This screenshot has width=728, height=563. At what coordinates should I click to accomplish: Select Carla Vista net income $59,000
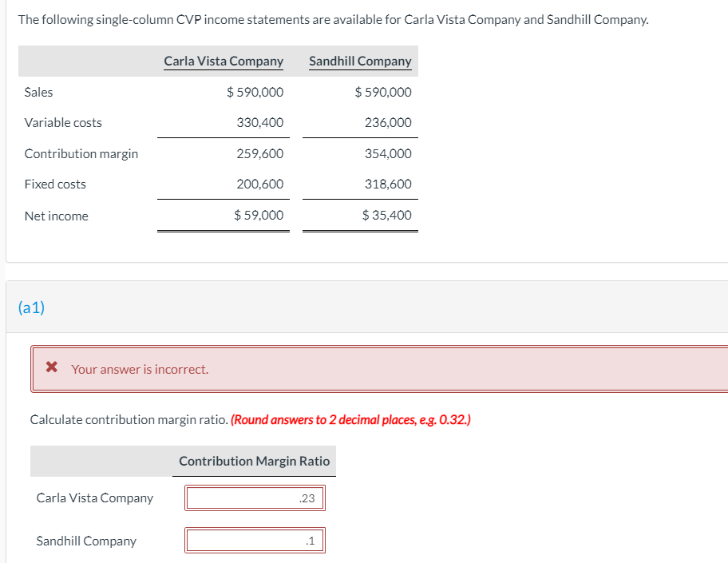(259, 215)
